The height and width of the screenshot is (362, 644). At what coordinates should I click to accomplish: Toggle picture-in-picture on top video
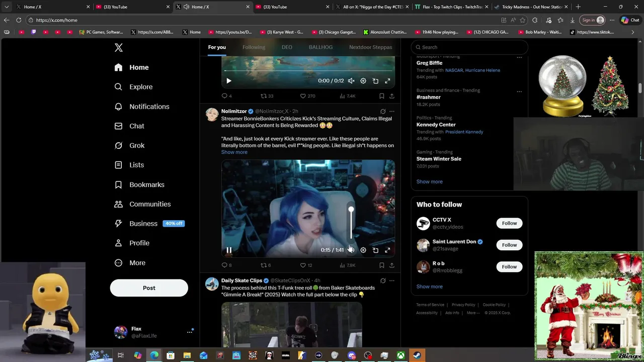coord(375,81)
